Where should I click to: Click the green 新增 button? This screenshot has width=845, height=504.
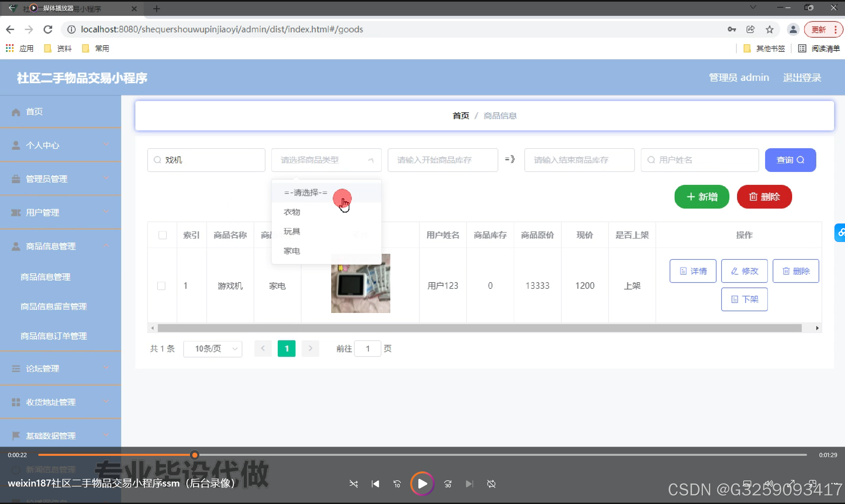pyautogui.click(x=702, y=197)
